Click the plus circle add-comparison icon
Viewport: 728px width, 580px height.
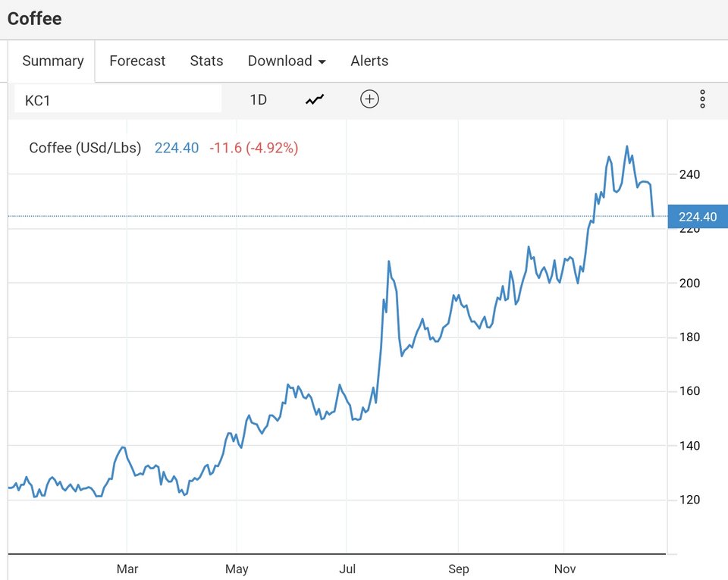click(369, 99)
